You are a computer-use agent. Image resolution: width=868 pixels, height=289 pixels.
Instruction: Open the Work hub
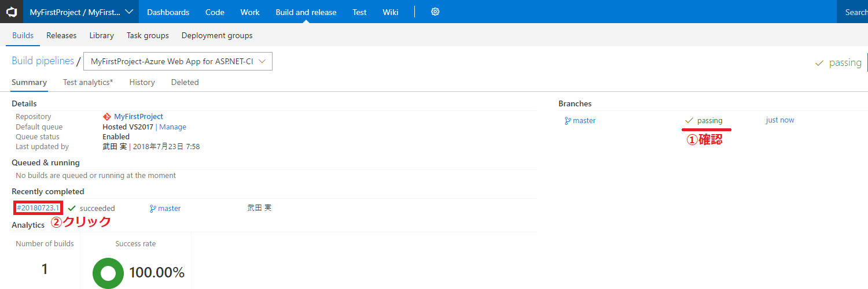pos(250,12)
